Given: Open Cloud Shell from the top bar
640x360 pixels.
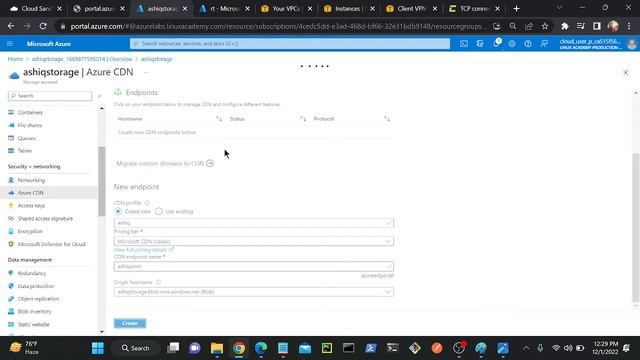Looking at the screenshot, I should click(x=464, y=44).
